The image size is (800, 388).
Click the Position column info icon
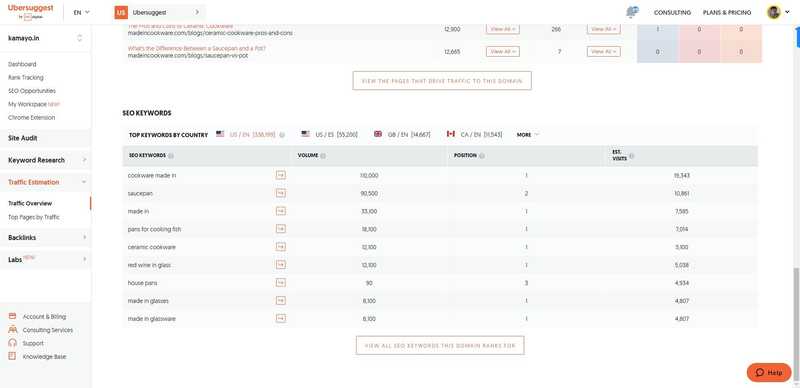tap(482, 156)
